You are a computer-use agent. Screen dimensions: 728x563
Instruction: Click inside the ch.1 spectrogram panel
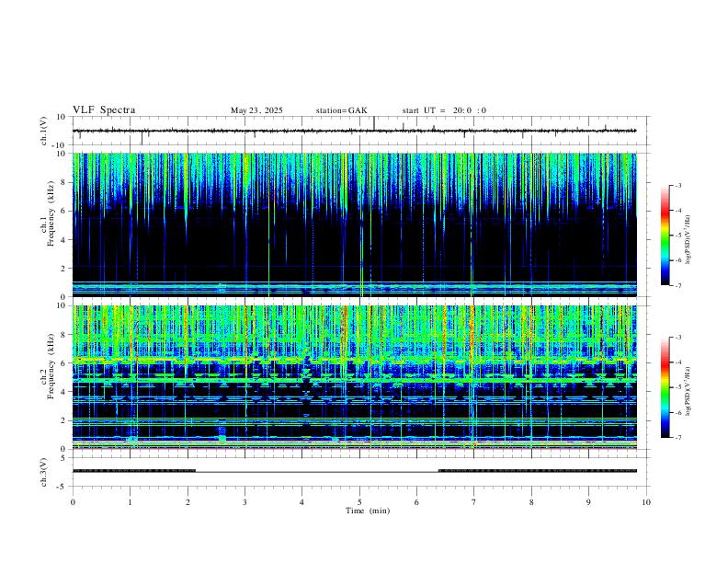point(355,224)
